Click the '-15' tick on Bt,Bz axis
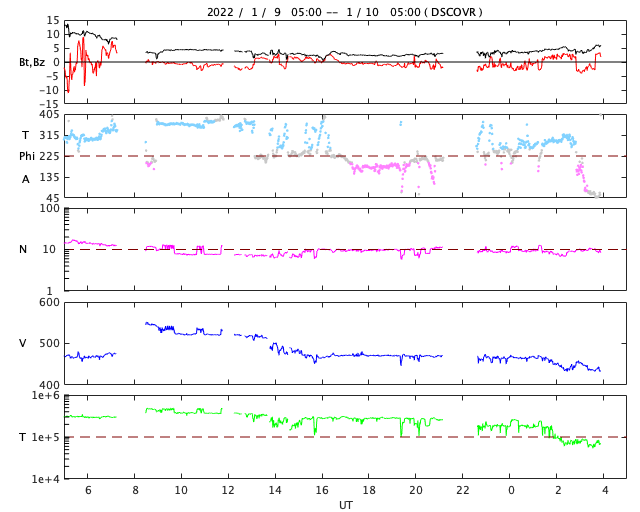640x512 pixels. tap(49, 105)
